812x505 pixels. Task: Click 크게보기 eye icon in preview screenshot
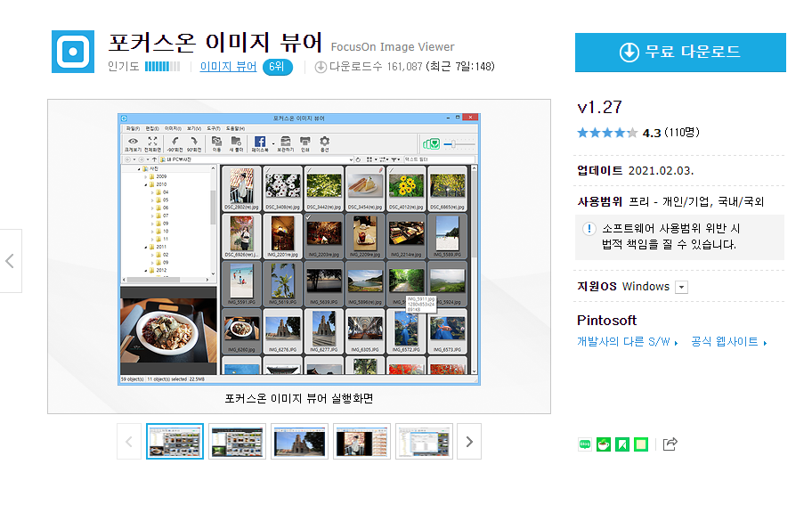click(133, 144)
